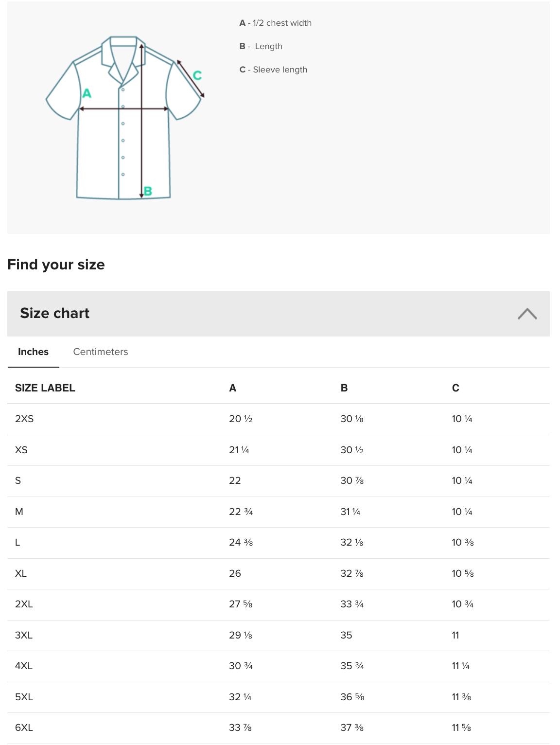Viewport: 560px width, 745px height.
Task: Click the green A chest width marker
Action: tap(87, 93)
